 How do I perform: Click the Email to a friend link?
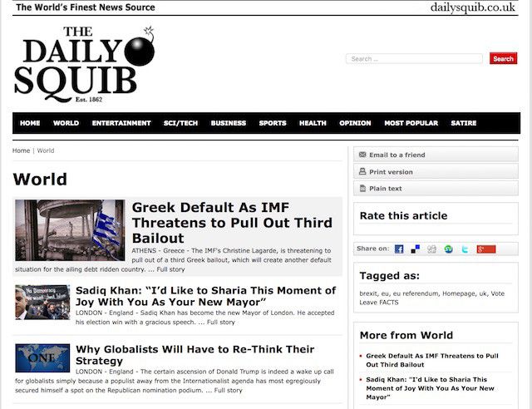[x=397, y=155]
